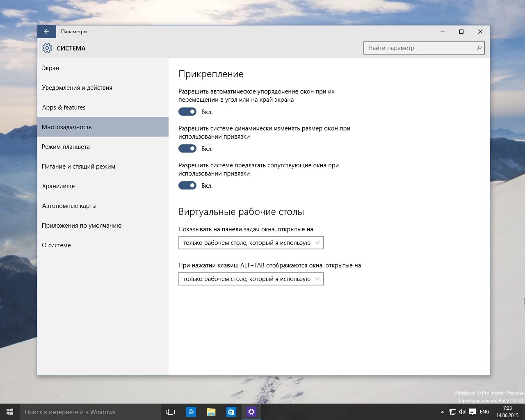Open Apps & features section
The image size is (525, 420).
[x=103, y=107]
